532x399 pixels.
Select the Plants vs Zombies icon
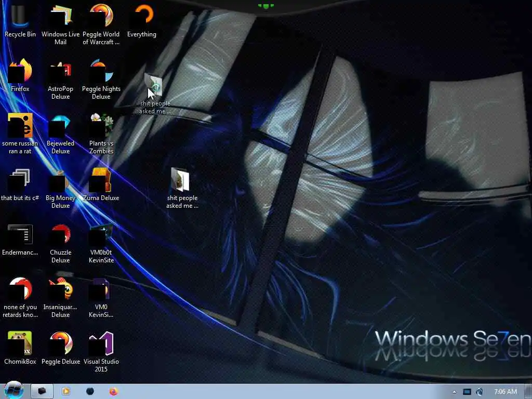coord(101,134)
